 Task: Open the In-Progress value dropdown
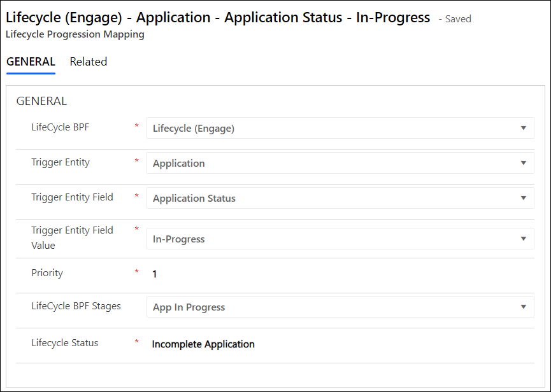pos(340,239)
